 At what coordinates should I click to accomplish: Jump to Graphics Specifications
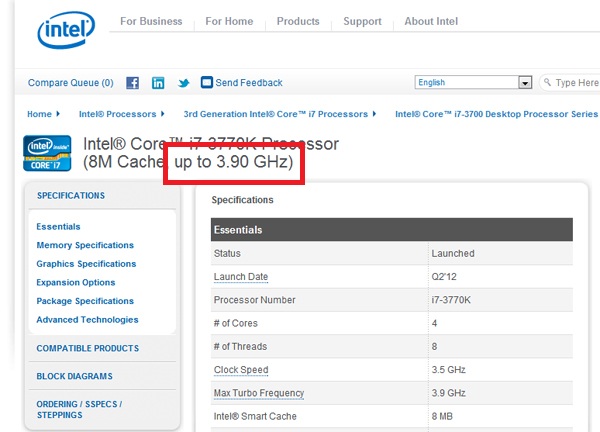(86, 264)
